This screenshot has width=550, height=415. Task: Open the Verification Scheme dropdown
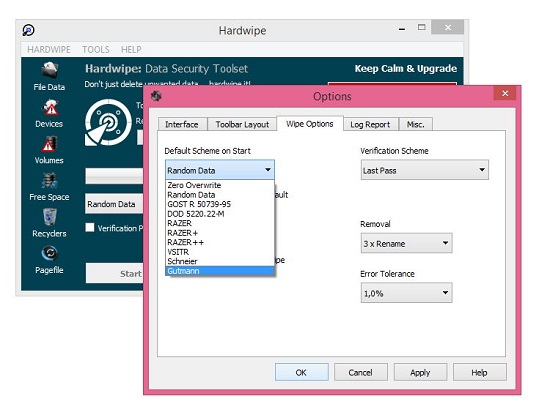[424, 170]
